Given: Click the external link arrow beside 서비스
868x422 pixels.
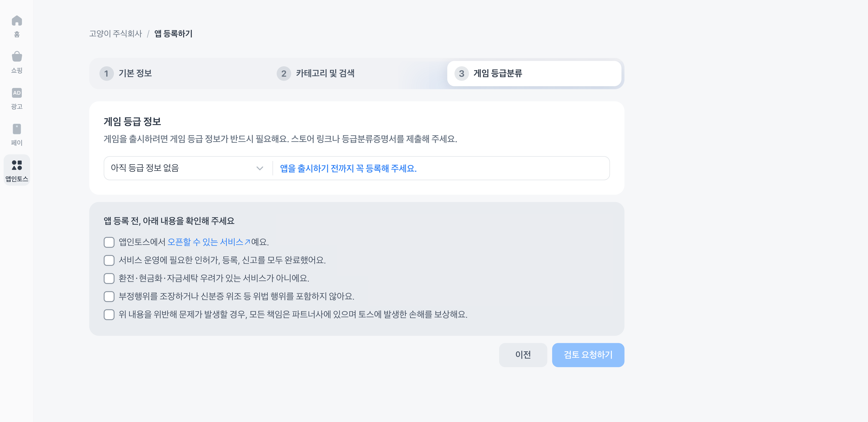Looking at the screenshot, I should 247,242.
